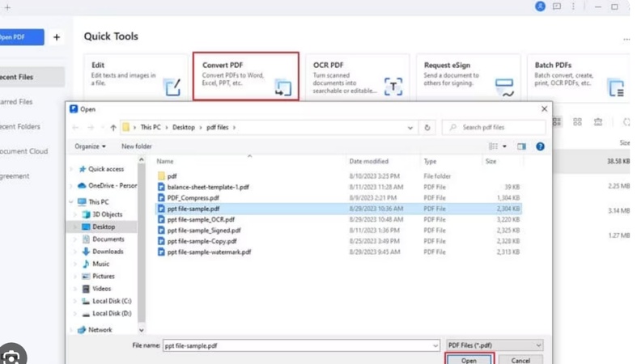
Task: Open the Edit quick tool card
Action: [x=136, y=77]
